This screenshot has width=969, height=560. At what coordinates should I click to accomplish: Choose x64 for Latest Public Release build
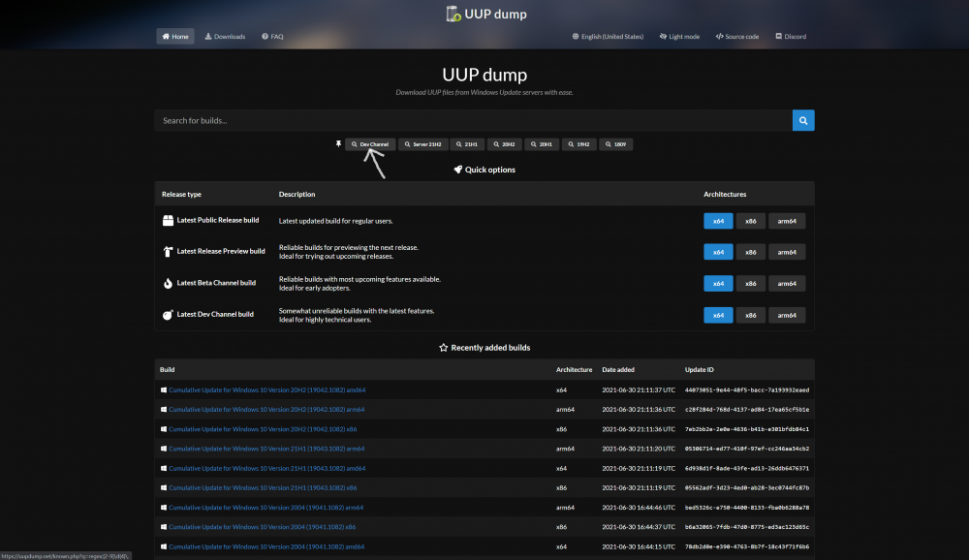pyautogui.click(x=718, y=221)
